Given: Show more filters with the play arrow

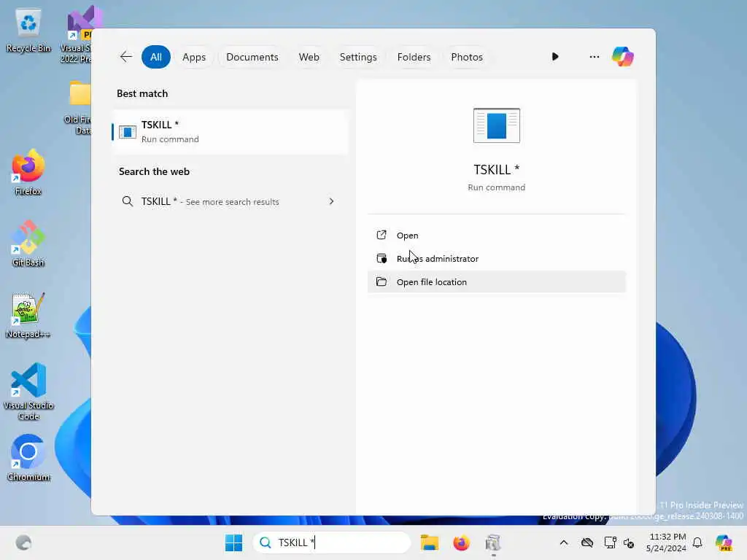Looking at the screenshot, I should coord(555,57).
